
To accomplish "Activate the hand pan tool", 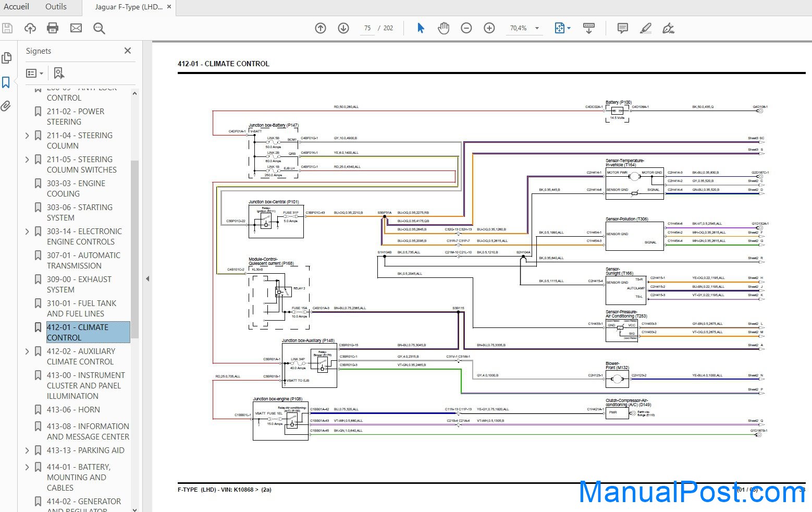I will tap(444, 28).
